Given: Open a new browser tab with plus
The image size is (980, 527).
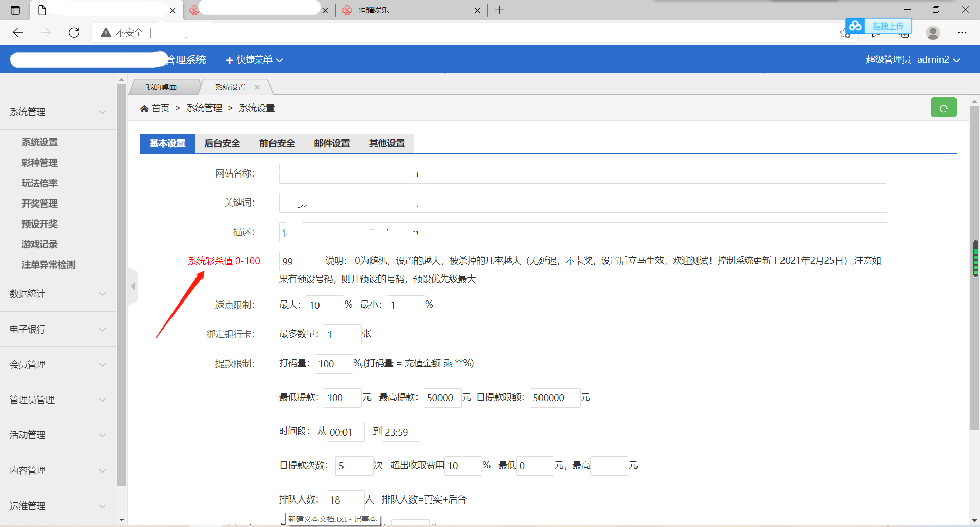Looking at the screenshot, I should click(x=499, y=10).
